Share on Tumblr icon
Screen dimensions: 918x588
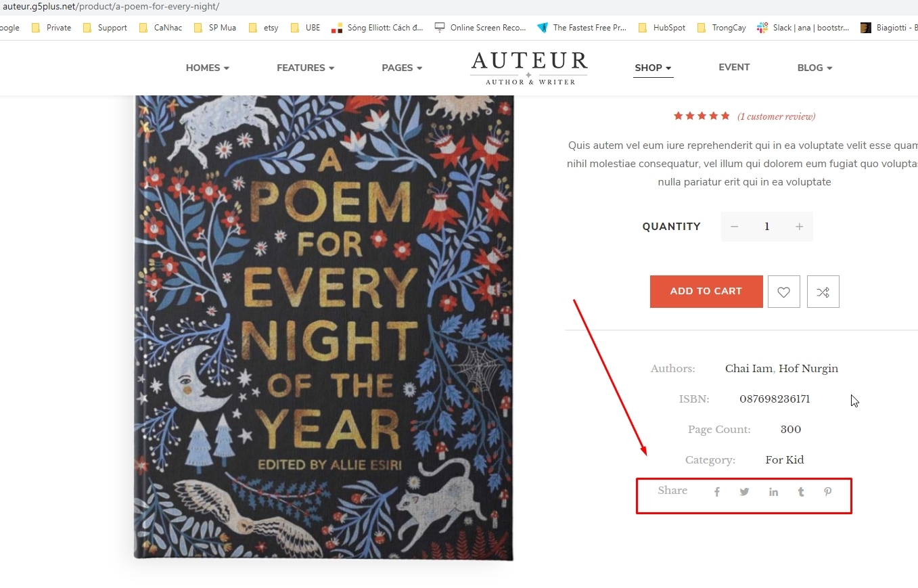(x=801, y=492)
